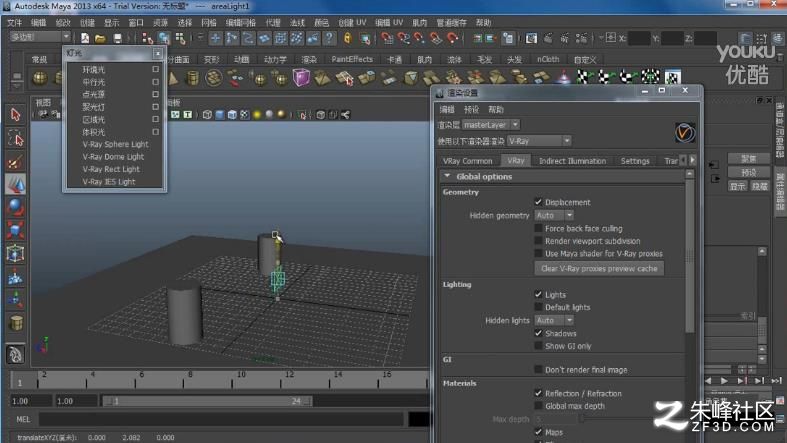
Task: Click the render settings vertical scrollbar
Action: click(x=690, y=256)
